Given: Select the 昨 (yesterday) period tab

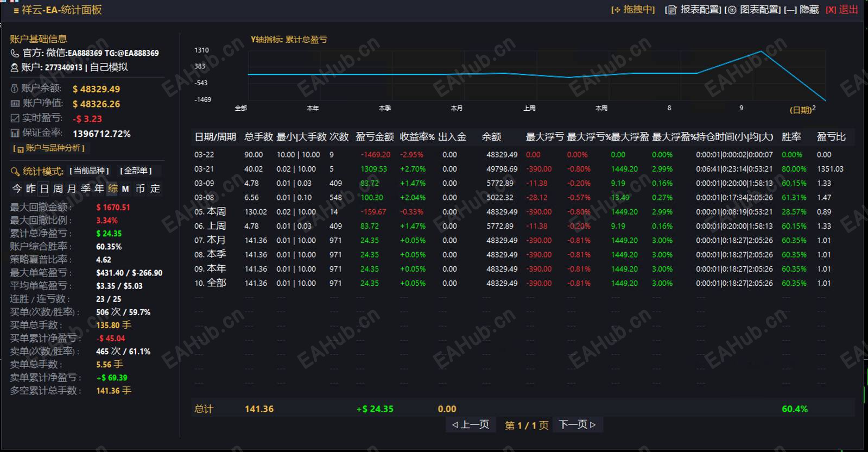Looking at the screenshot, I should [30, 189].
